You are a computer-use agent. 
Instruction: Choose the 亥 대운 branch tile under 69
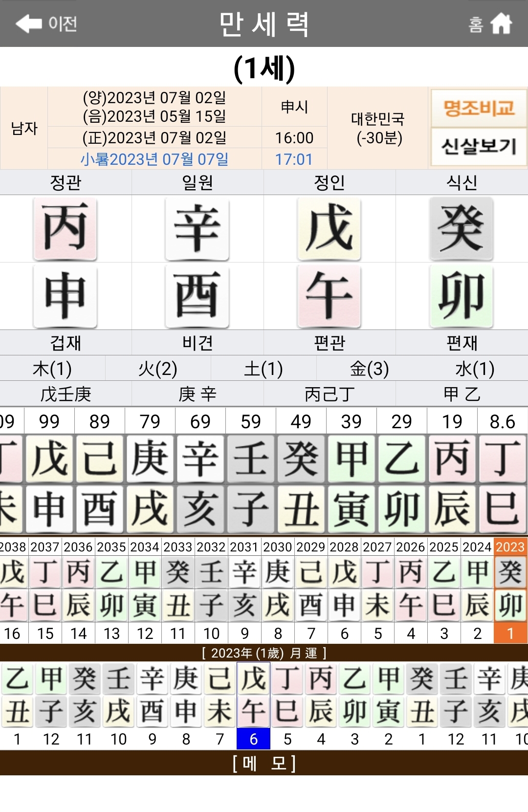[x=200, y=509]
